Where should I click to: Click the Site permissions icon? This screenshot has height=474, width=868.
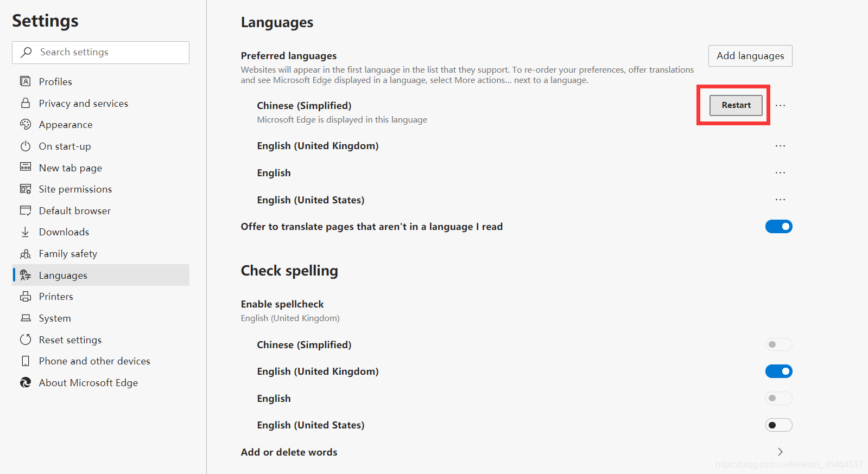[26, 189]
